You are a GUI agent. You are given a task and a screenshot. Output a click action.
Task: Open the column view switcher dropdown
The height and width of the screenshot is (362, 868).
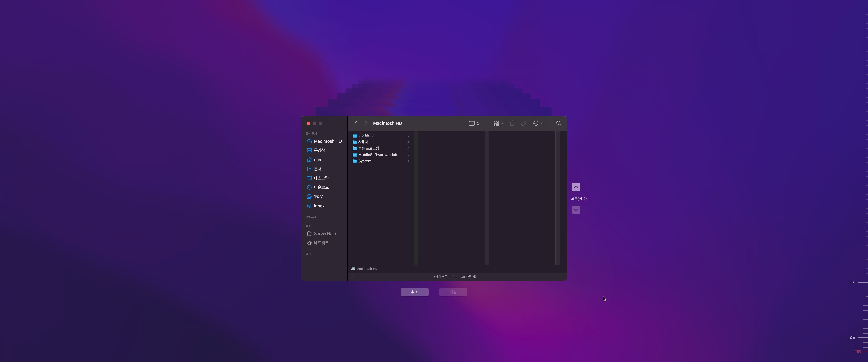474,123
